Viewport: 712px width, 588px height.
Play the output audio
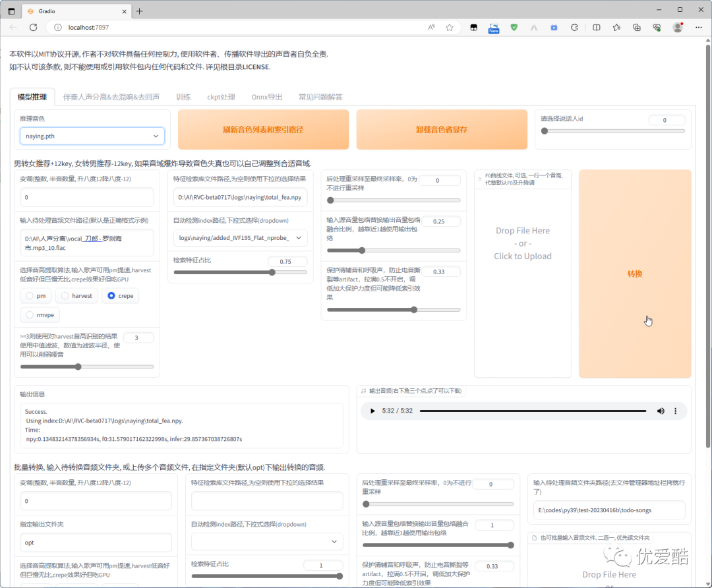372,411
